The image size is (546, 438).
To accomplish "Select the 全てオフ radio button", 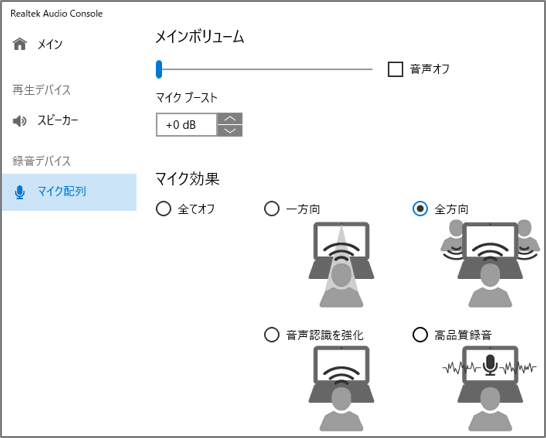I will [163, 209].
